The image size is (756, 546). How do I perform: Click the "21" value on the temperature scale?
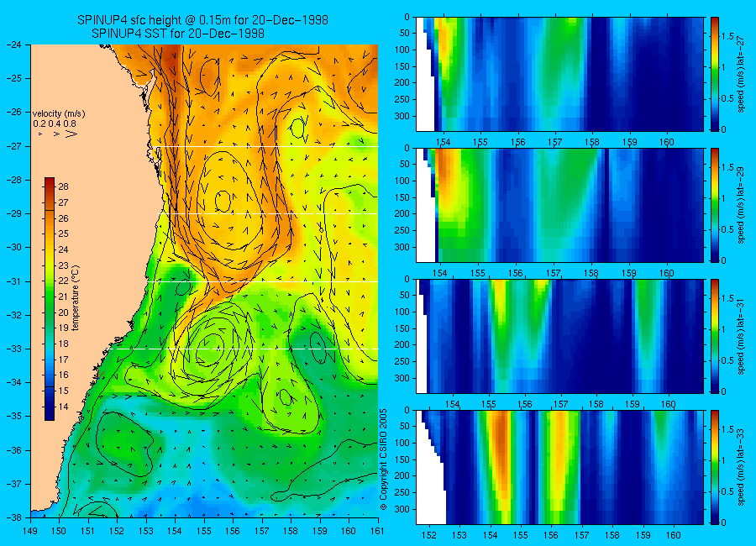(63, 297)
